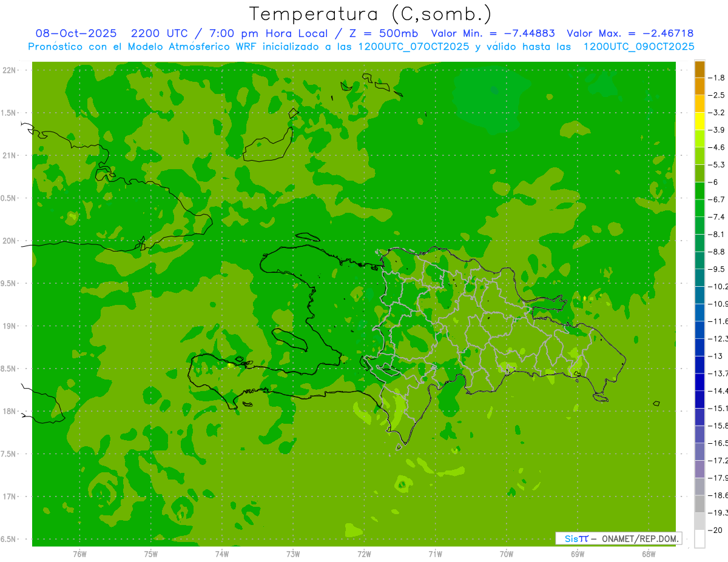Click the '-9.5' colorbar value
The width and height of the screenshot is (728, 562).
click(x=717, y=269)
